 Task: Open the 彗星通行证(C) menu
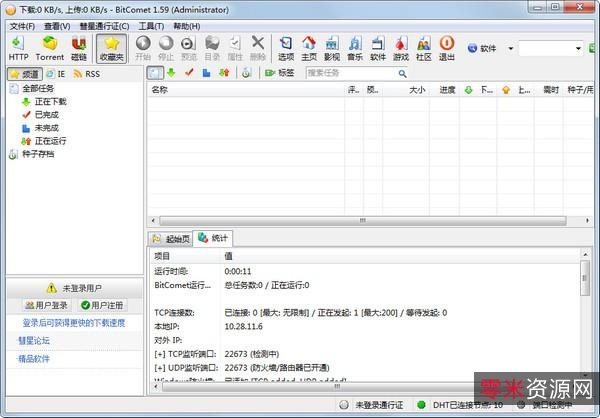click(x=104, y=26)
